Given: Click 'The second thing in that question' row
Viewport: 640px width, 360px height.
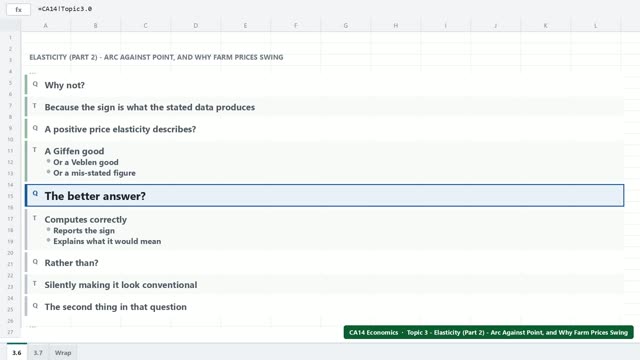Looking at the screenshot, I should (x=324, y=307).
